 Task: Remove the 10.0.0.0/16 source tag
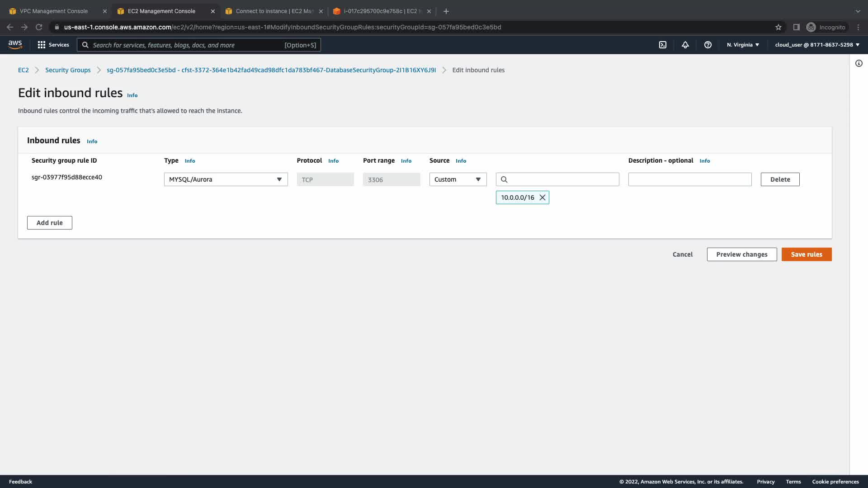pyautogui.click(x=542, y=197)
